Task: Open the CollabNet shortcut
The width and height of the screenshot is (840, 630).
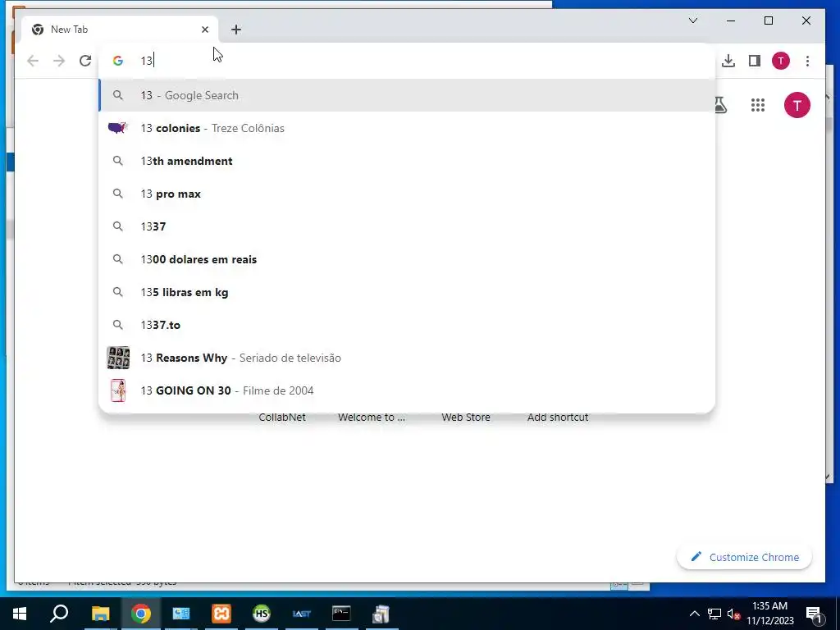Action: (282, 418)
